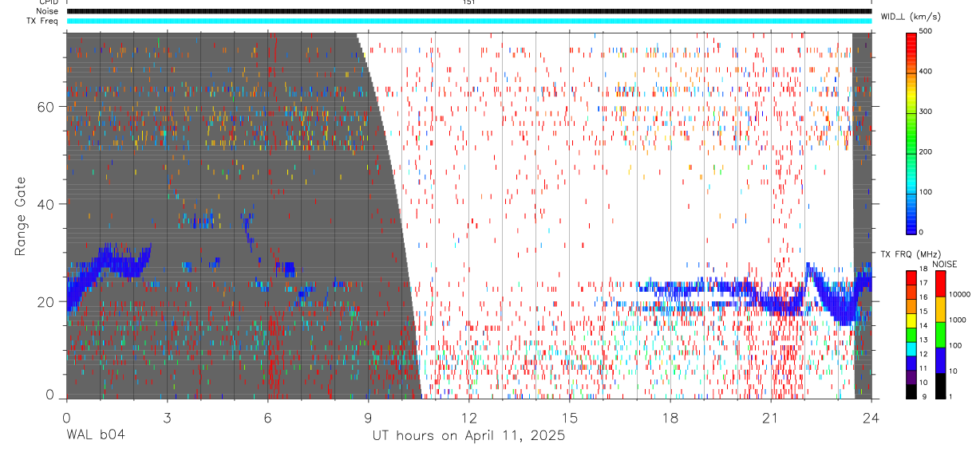Click the "3" hour tick label on time axis
The width and height of the screenshot is (980, 452).
pos(167,417)
